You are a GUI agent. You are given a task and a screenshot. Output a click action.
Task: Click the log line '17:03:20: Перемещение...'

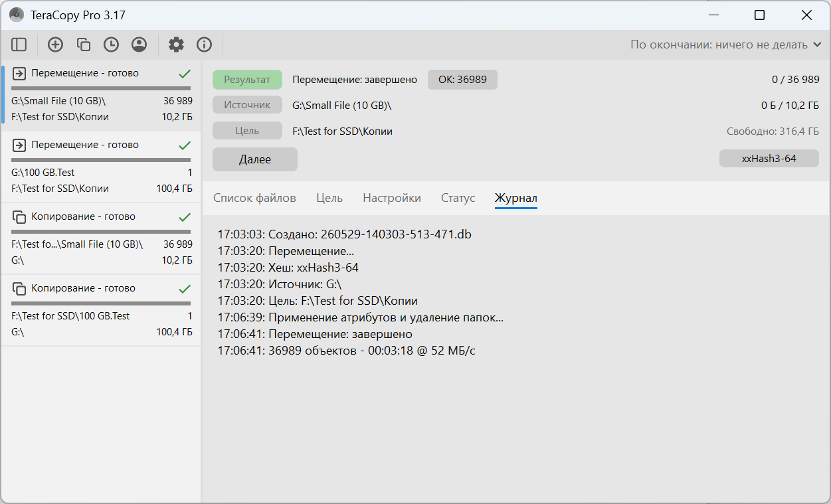pyautogui.click(x=286, y=251)
